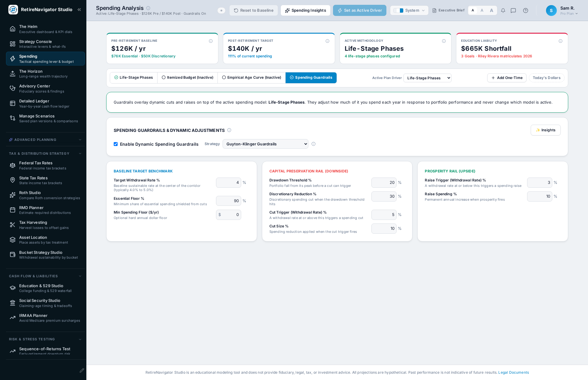The image size is (588, 380).
Task: Open notifications bell icon
Action: click(x=503, y=11)
